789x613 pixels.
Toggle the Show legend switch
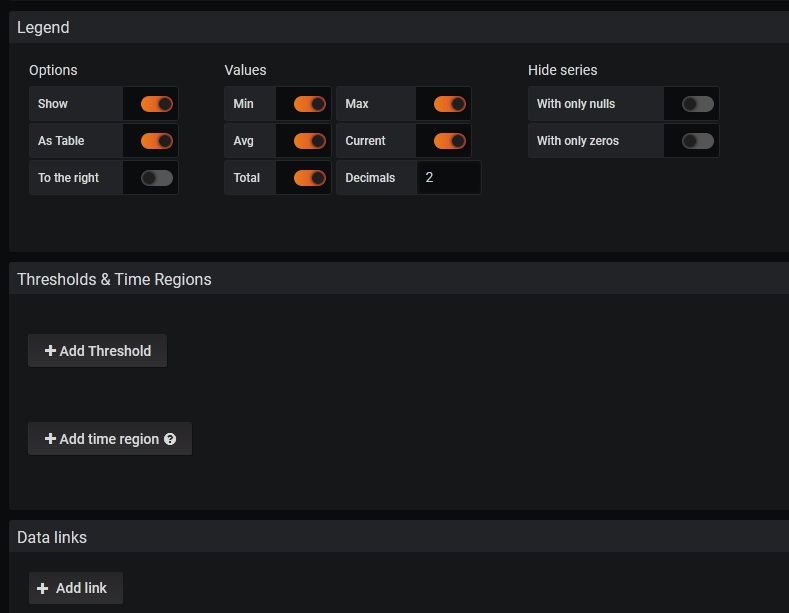[157, 104]
